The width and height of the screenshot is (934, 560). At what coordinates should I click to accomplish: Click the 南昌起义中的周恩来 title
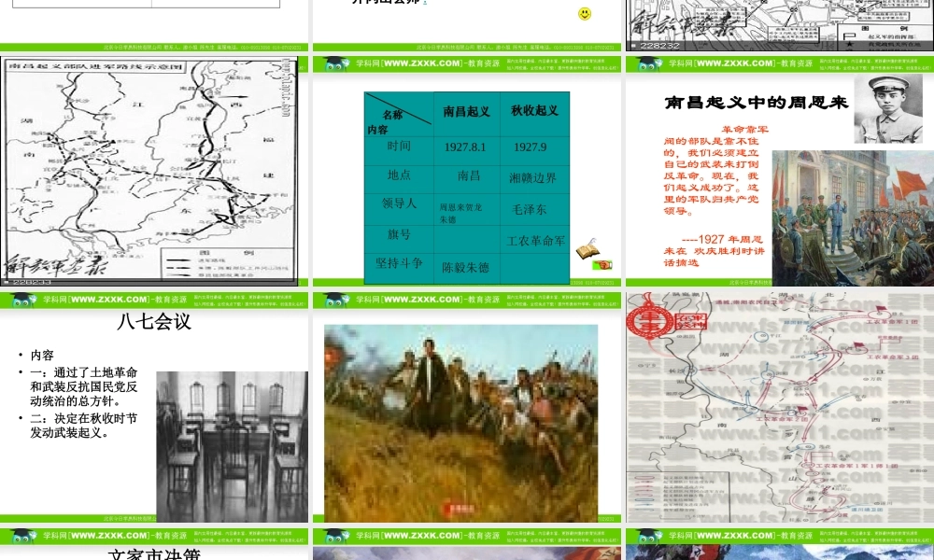pos(756,103)
